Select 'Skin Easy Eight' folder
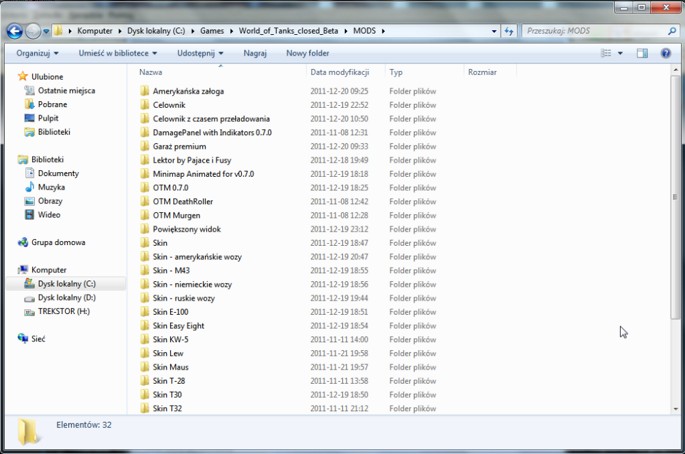The image size is (685, 454). 178,326
